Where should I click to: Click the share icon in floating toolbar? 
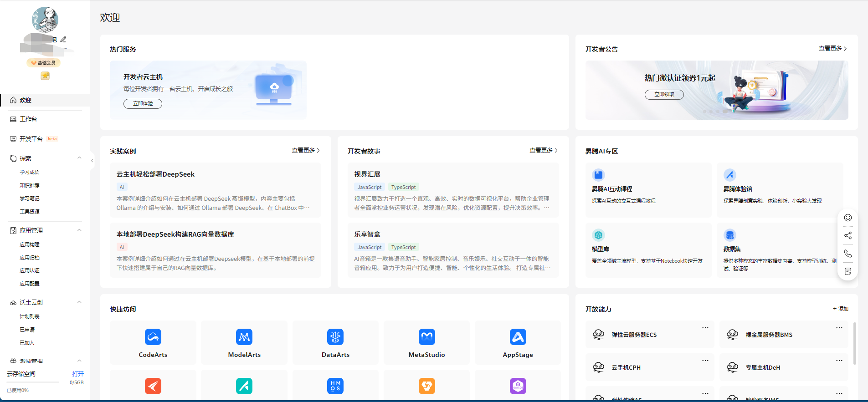[x=848, y=235]
